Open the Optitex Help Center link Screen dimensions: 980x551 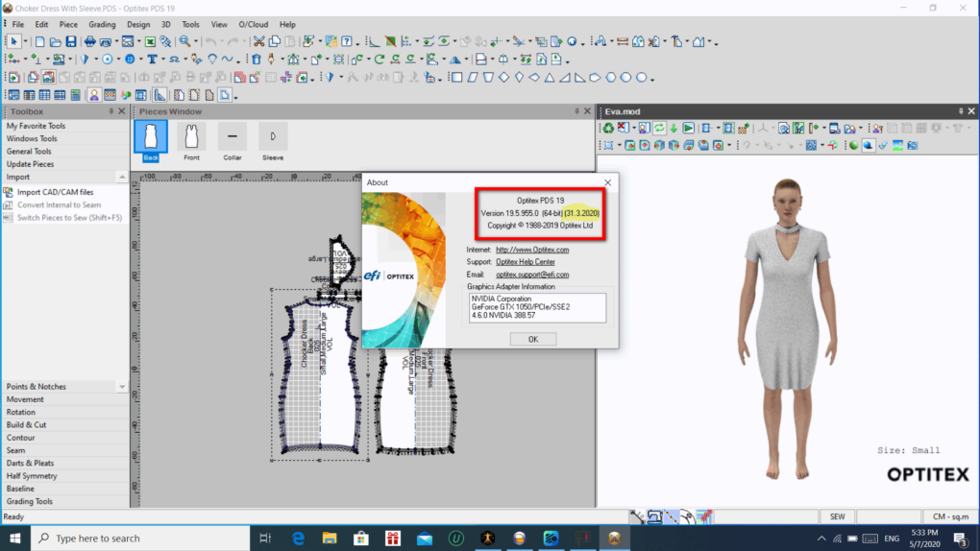click(x=525, y=262)
